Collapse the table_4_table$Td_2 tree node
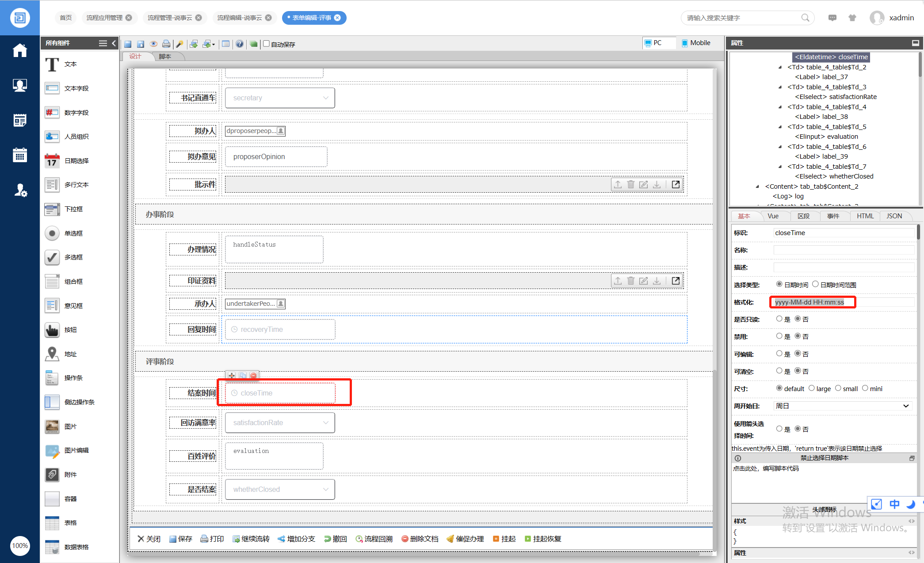The height and width of the screenshot is (563, 924). coord(780,67)
